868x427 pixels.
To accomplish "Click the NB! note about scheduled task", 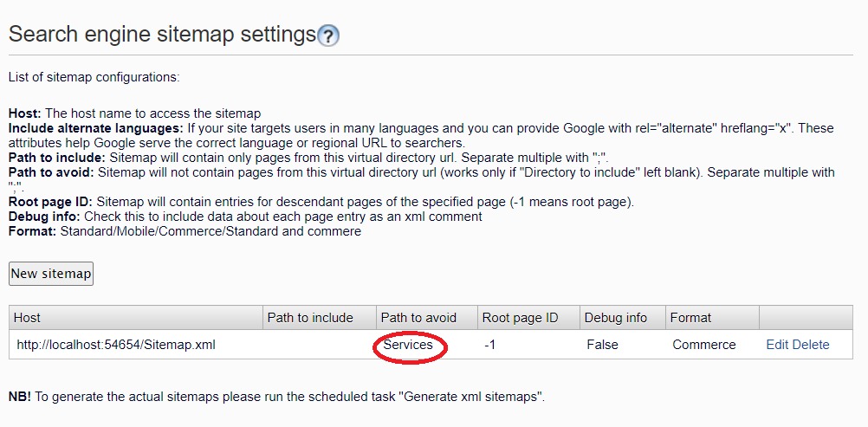I will click(x=276, y=397).
